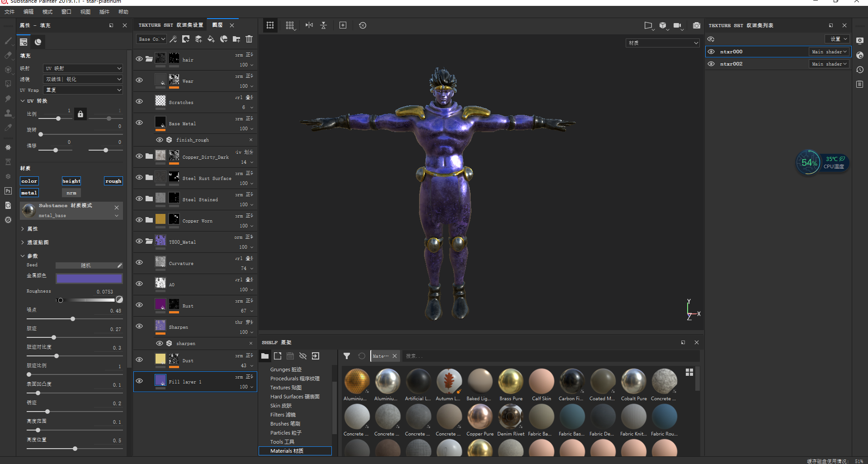
Task: Select the material picker eyedropper tool
Action: click(x=8, y=128)
